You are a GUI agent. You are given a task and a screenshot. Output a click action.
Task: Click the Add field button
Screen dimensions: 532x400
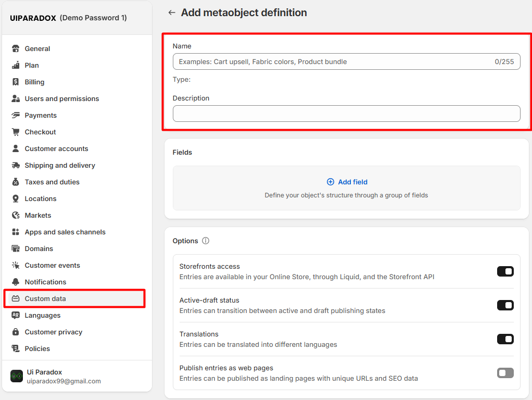coord(347,182)
